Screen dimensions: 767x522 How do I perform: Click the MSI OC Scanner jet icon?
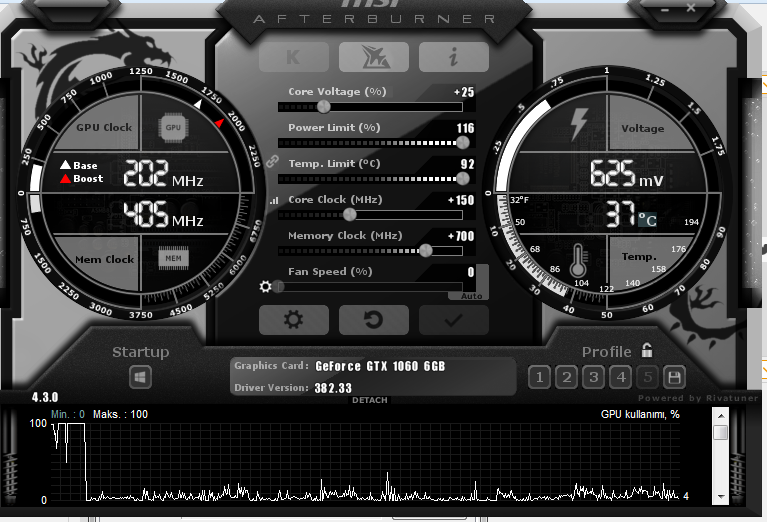374,57
